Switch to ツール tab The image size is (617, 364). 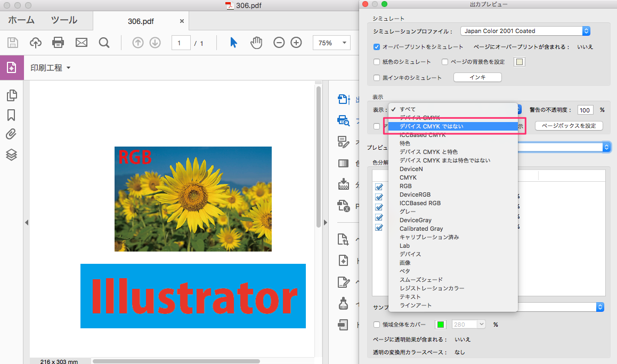64,20
